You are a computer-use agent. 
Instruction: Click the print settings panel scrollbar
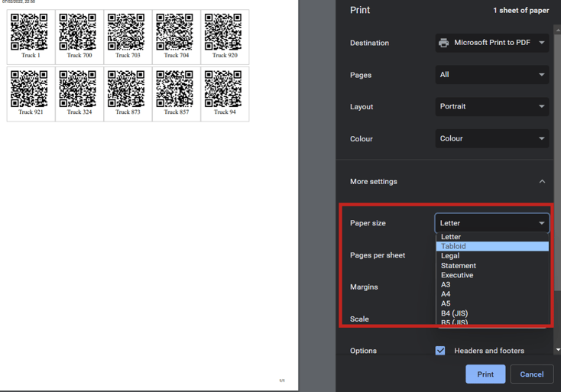[x=557, y=163]
